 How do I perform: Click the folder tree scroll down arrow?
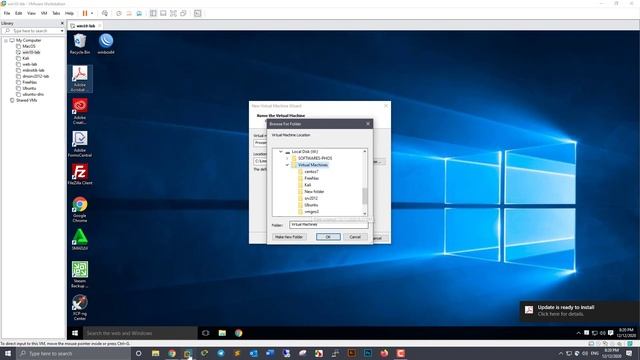[365, 213]
